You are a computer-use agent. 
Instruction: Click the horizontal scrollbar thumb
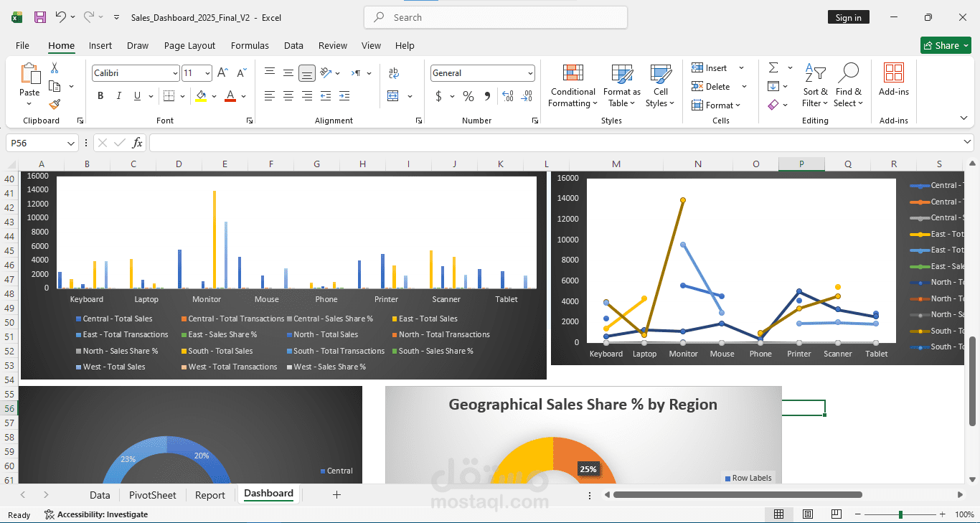(738, 494)
